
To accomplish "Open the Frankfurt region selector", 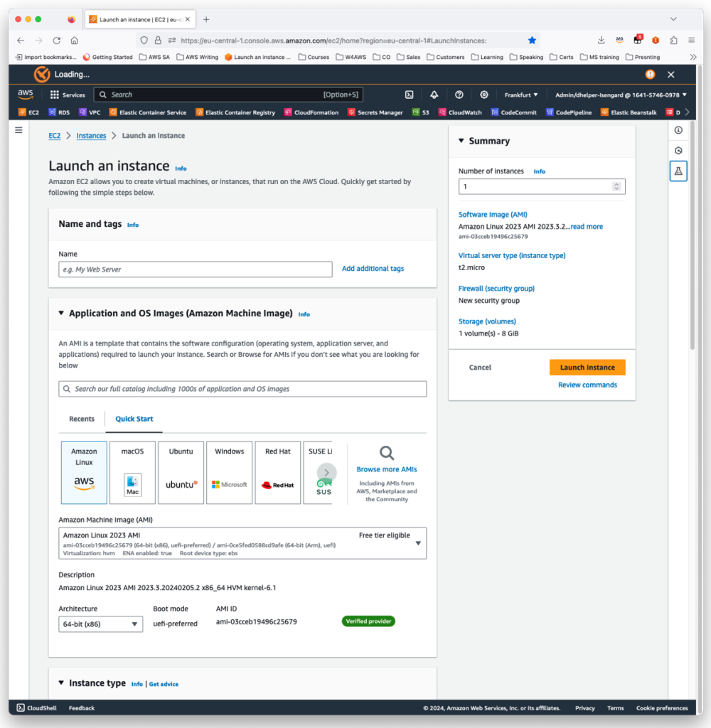I will point(521,93).
